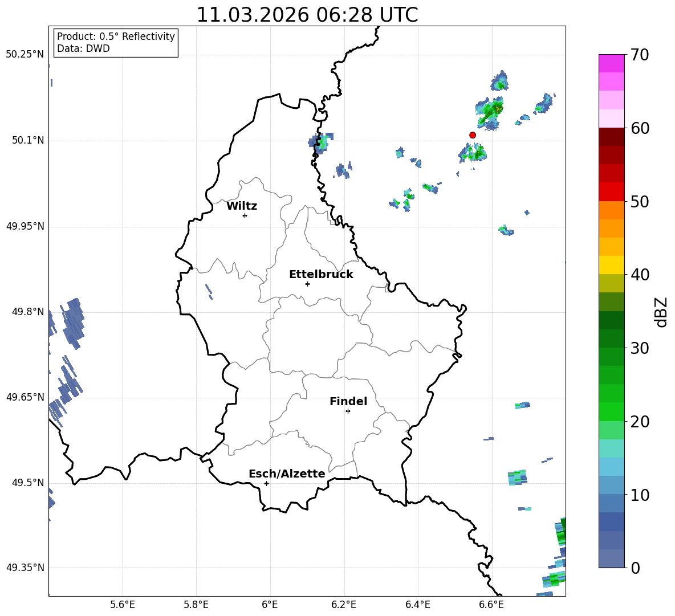
Task: Click the Findel station cross marker
Action: (x=348, y=411)
